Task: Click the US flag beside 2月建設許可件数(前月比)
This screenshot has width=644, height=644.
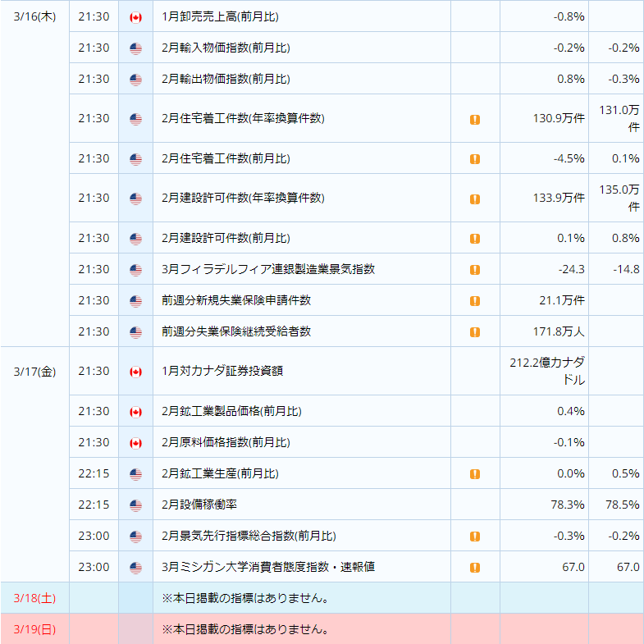Action: point(135,239)
